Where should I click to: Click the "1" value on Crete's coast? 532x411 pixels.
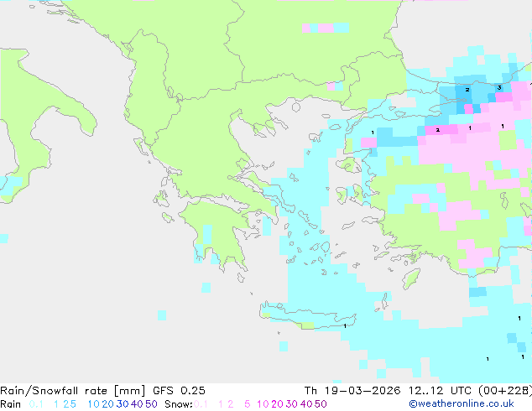(x=345, y=326)
